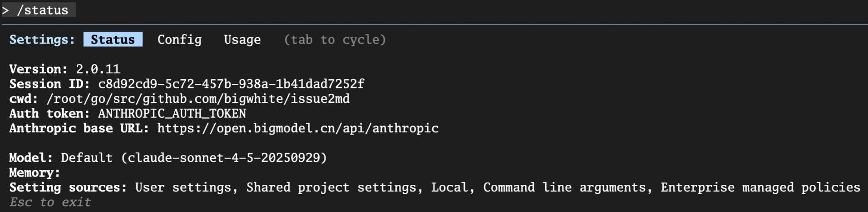The width and height of the screenshot is (868, 212).
Task: Open the open.bigmodel.cn base URL
Action: pyautogui.click(x=298, y=128)
